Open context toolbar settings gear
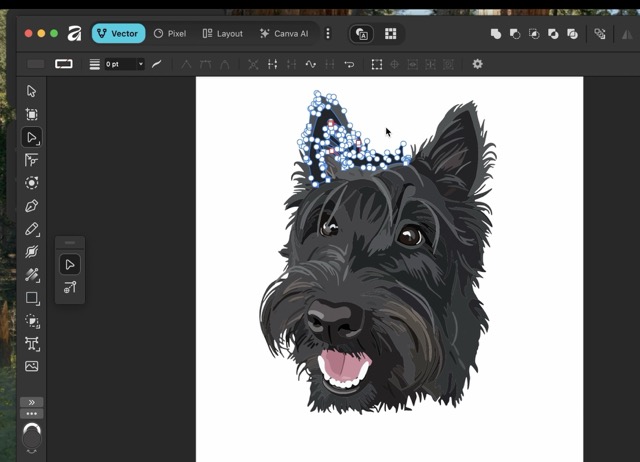The image size is (640, 462). pyautogui.click(x=477, y=64)
